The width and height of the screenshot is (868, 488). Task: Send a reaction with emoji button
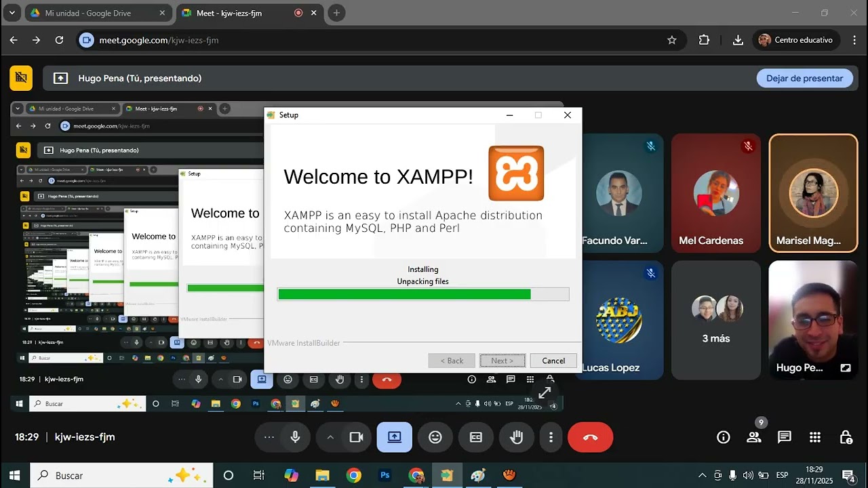(435, 437)
